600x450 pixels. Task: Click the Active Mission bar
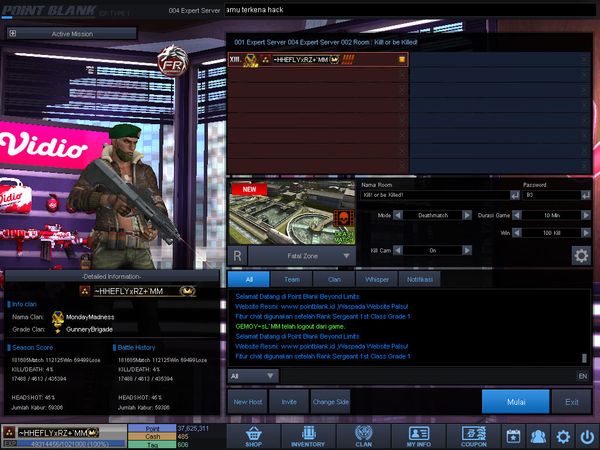[x=72, y=34]
